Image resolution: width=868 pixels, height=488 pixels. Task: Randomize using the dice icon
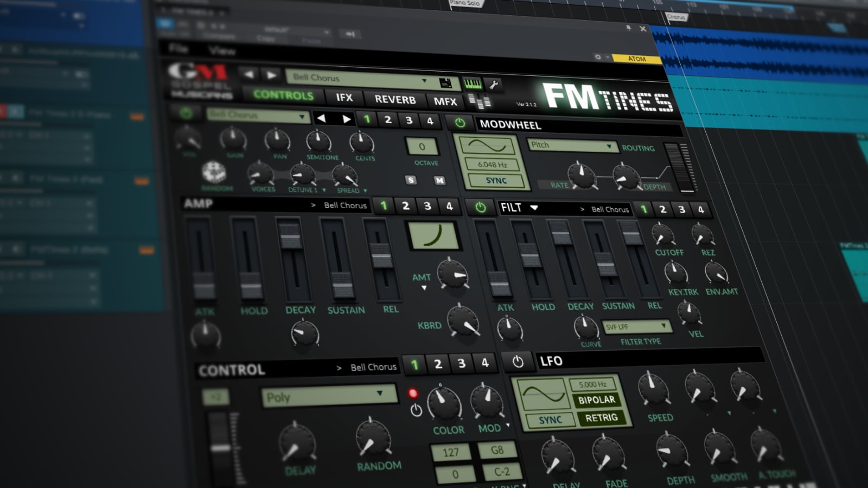(x=214, y=172)
